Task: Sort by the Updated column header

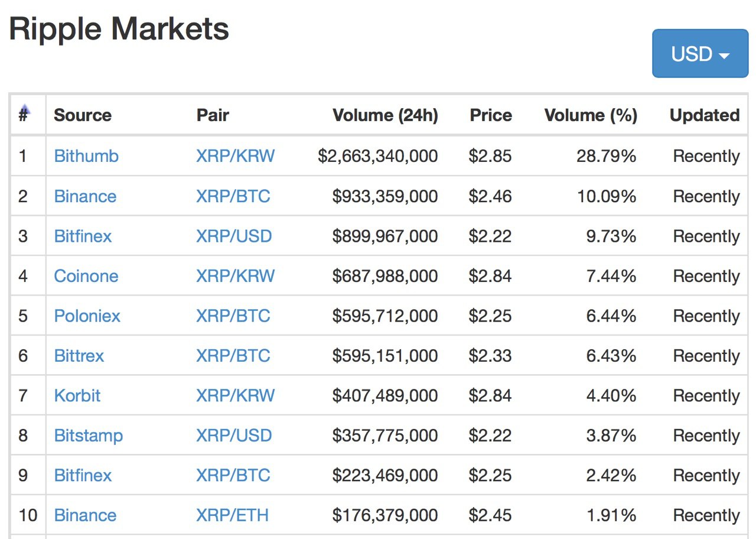Action: tap(705, 115)
